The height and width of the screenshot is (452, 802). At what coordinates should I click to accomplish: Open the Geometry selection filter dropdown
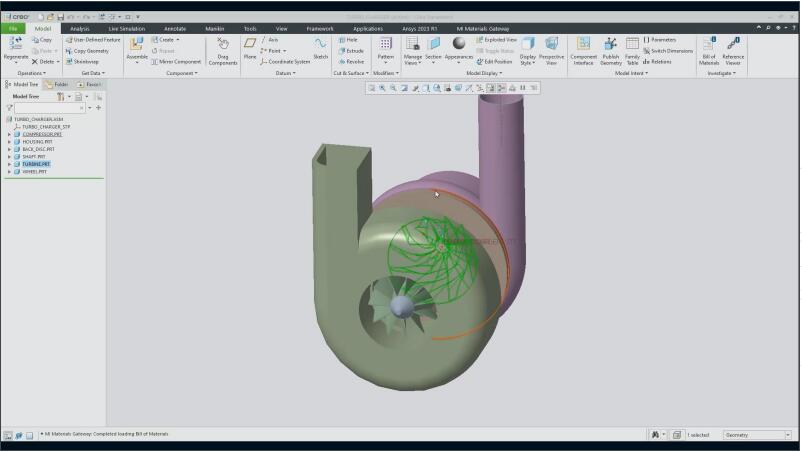pyautogui.click(x=757, y=435)
